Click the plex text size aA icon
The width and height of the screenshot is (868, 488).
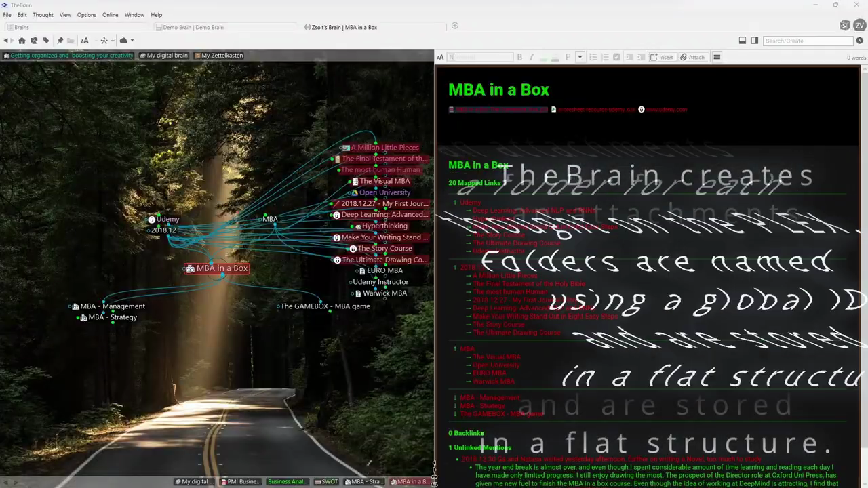pyautogui.click(x=85, y=41)
